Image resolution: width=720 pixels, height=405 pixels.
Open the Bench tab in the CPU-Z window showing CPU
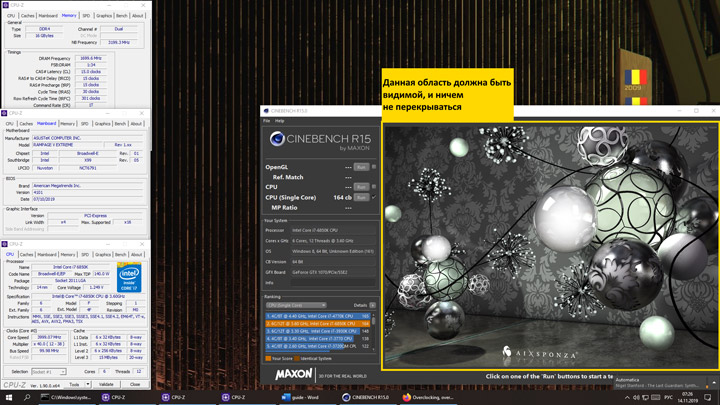point(121,254)
